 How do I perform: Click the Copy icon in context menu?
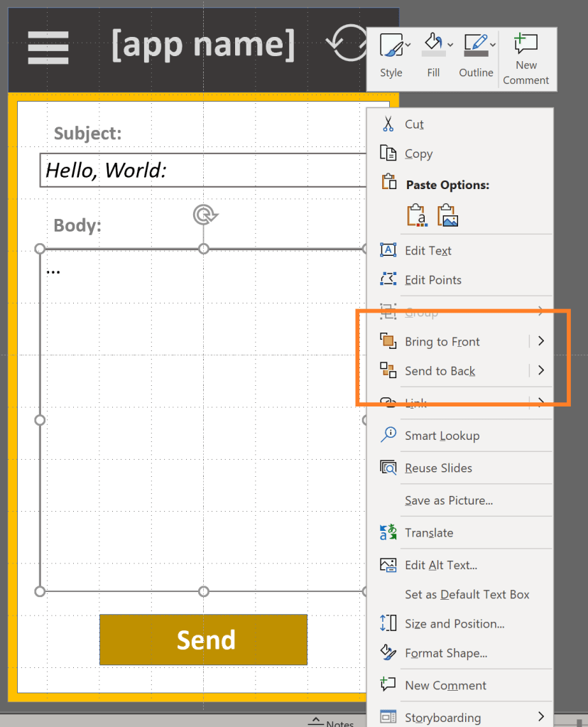[388, 154]
